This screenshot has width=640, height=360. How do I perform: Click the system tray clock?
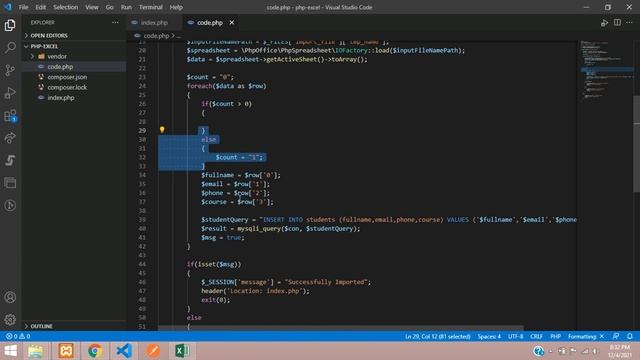pos(620,351)
